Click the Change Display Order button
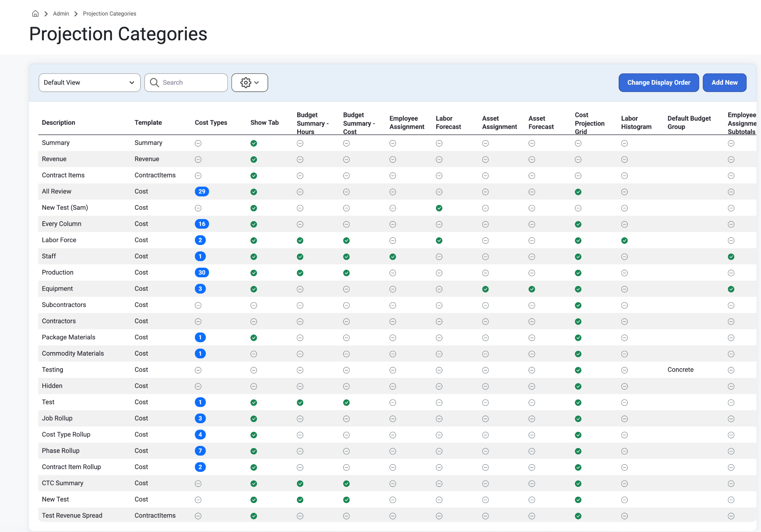The image size is (761, 532). point(659,82)
